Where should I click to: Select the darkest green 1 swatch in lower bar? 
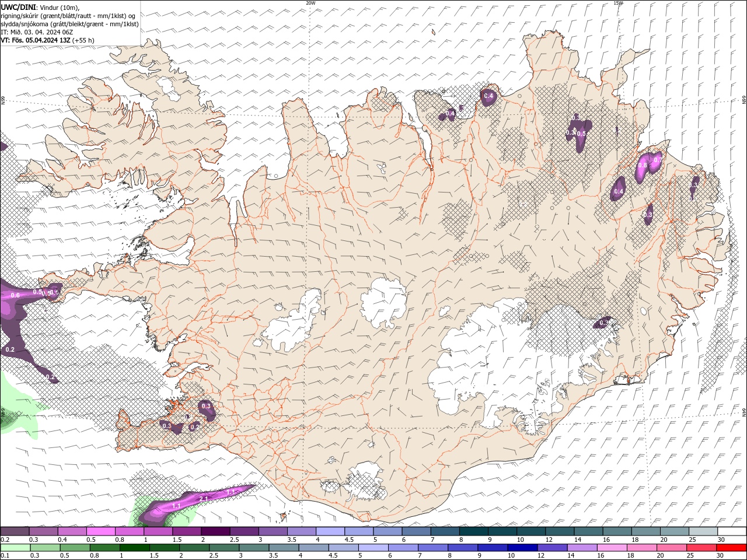click(134, 548)
